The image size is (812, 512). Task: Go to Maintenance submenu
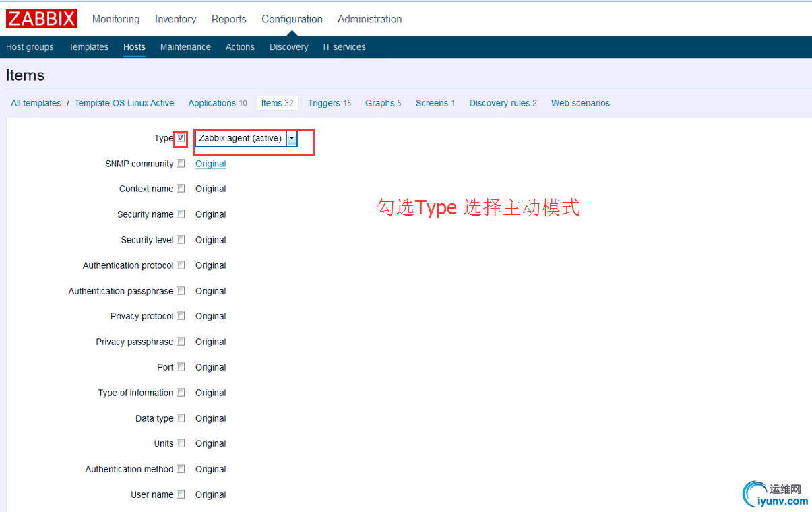click(x=185, y=47)
